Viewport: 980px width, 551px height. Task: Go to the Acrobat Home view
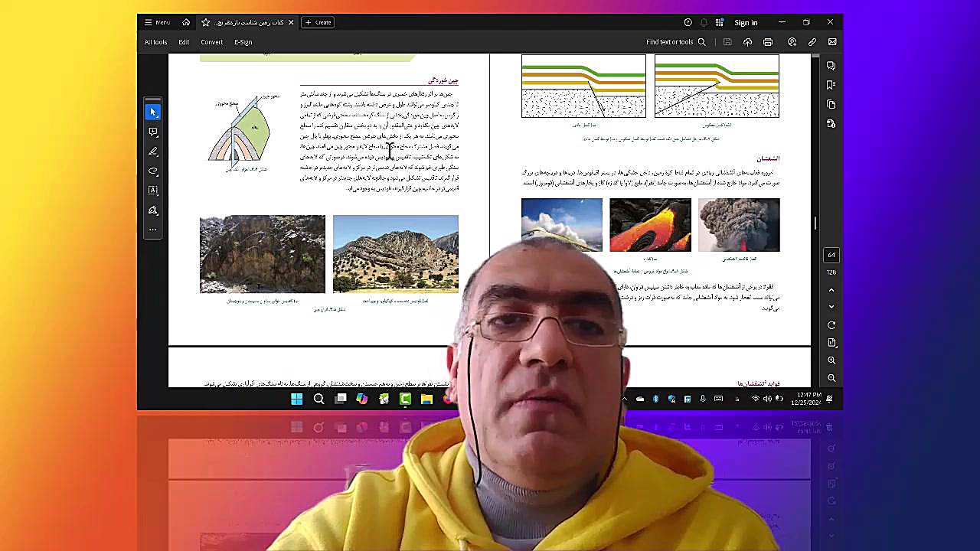coord(186,22)
